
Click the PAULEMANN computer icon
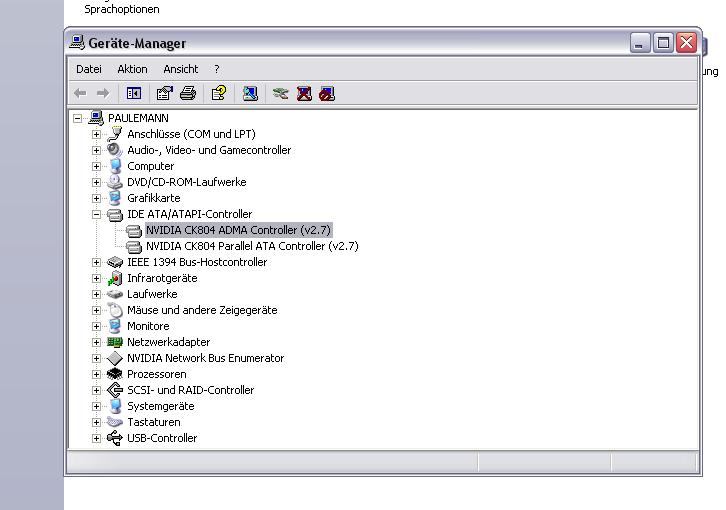pos(96,118)
